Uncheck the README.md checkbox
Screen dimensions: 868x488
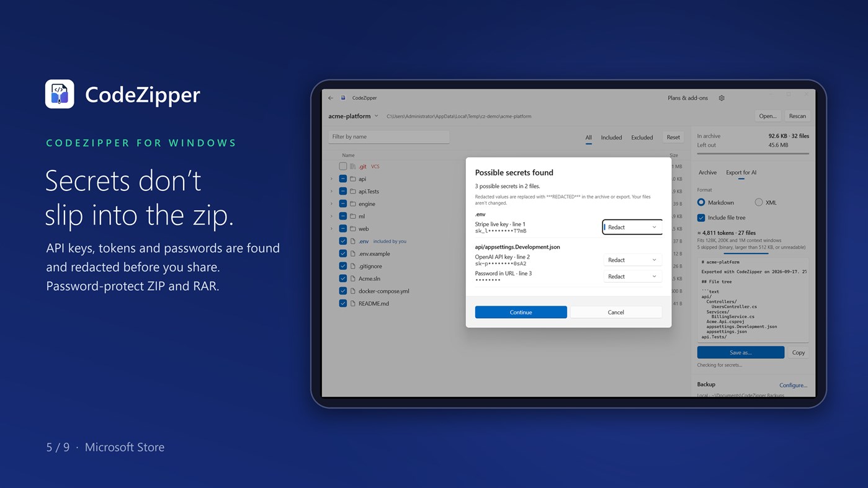coord(342,303)
